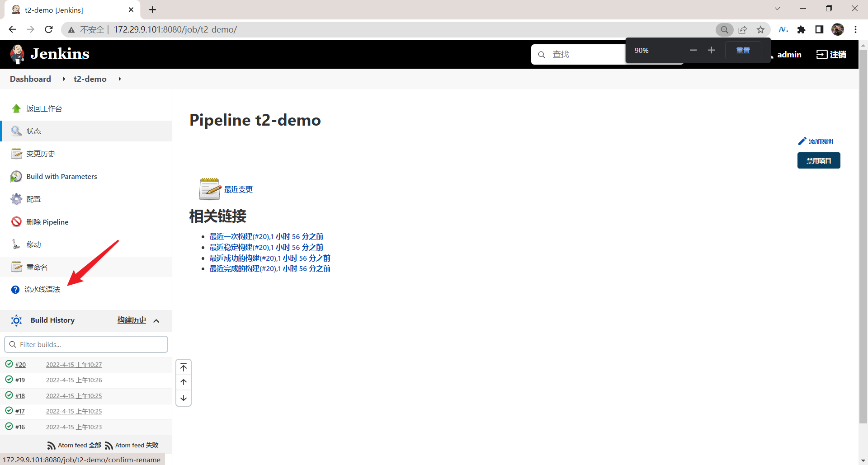This screenshot has width=868, height=465.
Task: Click the red prohibition icon for 删除 Pipeline
Action: click(16, 221)
